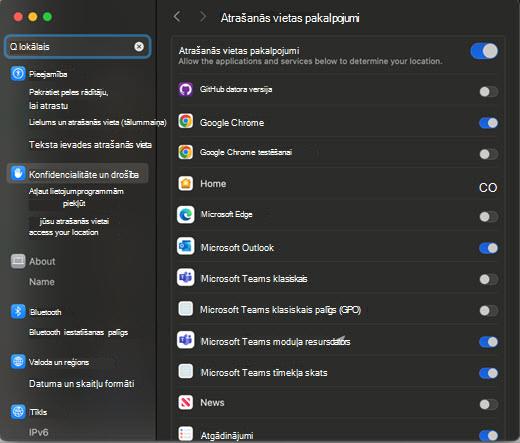The height and width of the screenshot is (443, 520).
Task: Select Teksta ievades atrašanās vieta result
Action: (90, 145)
